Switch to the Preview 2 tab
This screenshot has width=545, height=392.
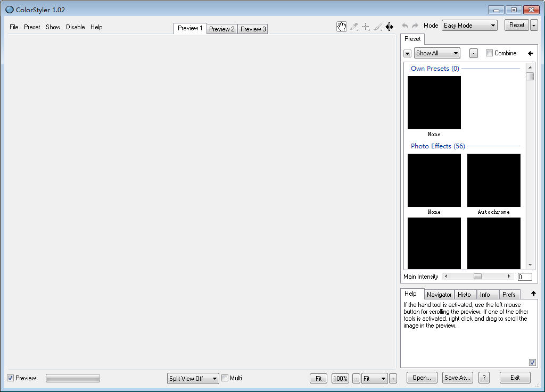pyautogui.click(x=222, y=29)
